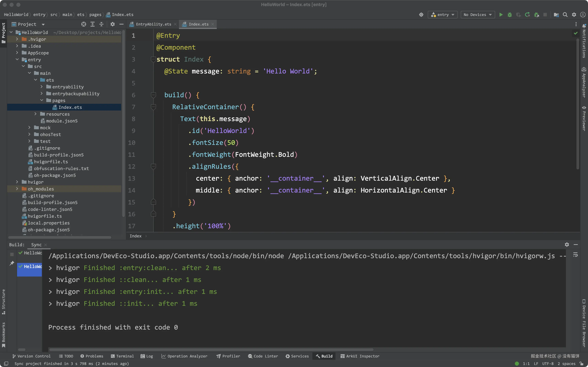This screenshot has height=367, width=588.
Task: Collapse the pages folder
Action: click(42, 100)
